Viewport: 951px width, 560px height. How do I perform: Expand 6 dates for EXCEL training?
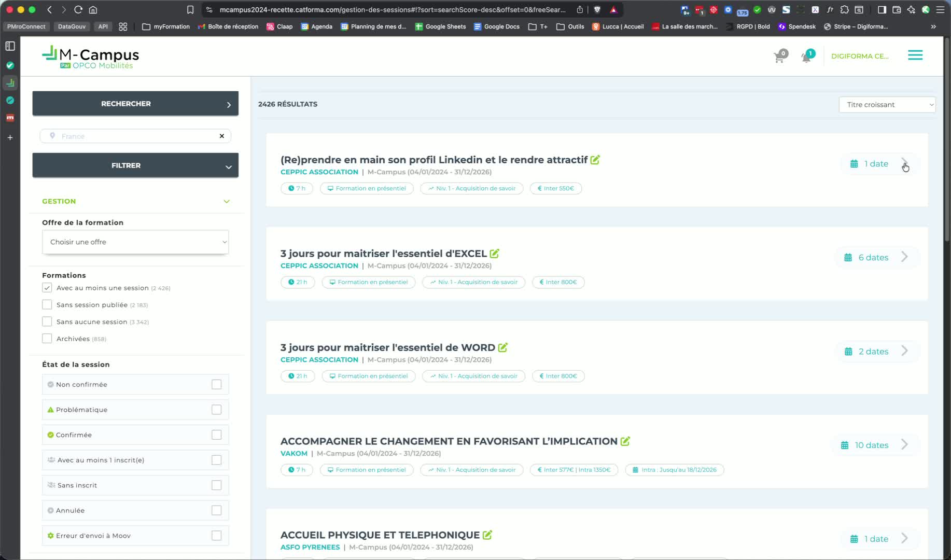876,258
